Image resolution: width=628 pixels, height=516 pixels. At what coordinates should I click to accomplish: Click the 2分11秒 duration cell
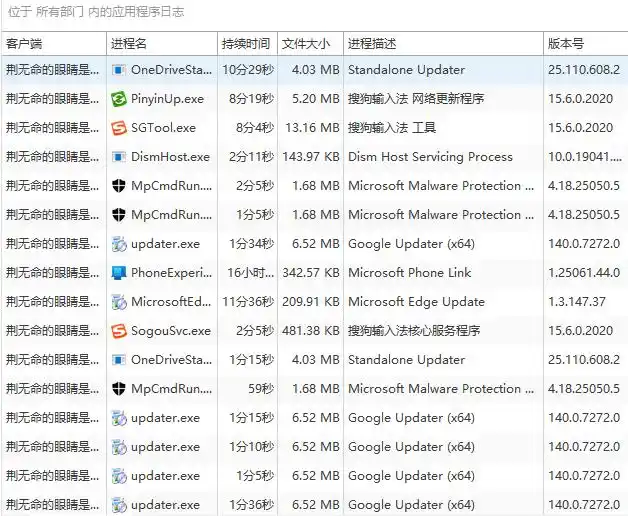(252, 157)
